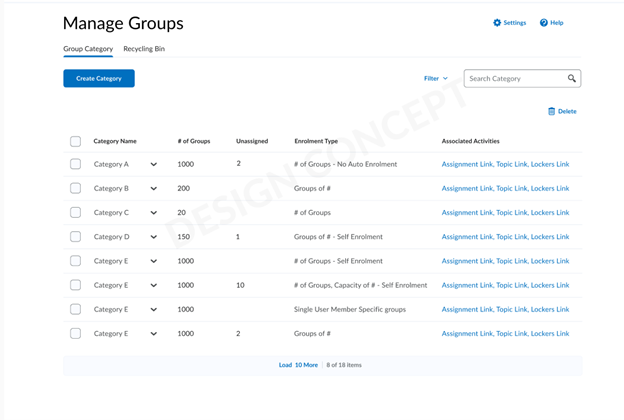Check Category E row with 10 unassigned
The width and height of the screenshot is (624, 420).
(75, 285)
